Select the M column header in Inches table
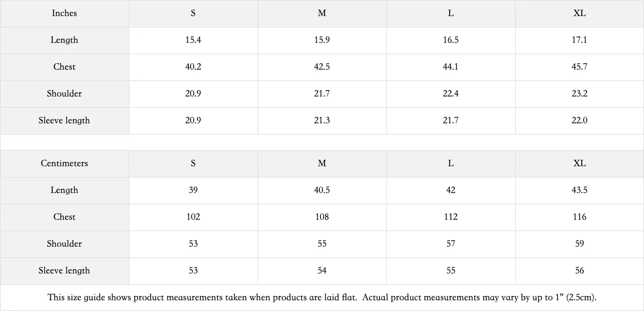The height and width of the screenshot is (311, 644). [x=322, y=13]
